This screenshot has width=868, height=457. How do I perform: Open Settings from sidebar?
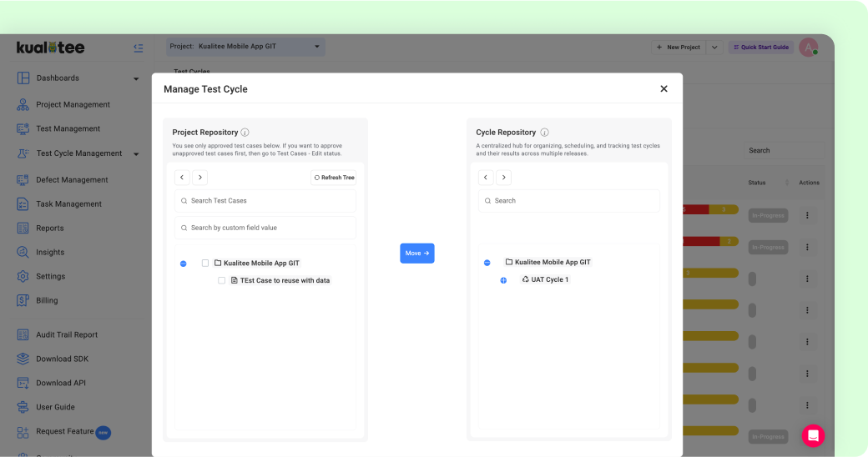[x=50, y=276]
